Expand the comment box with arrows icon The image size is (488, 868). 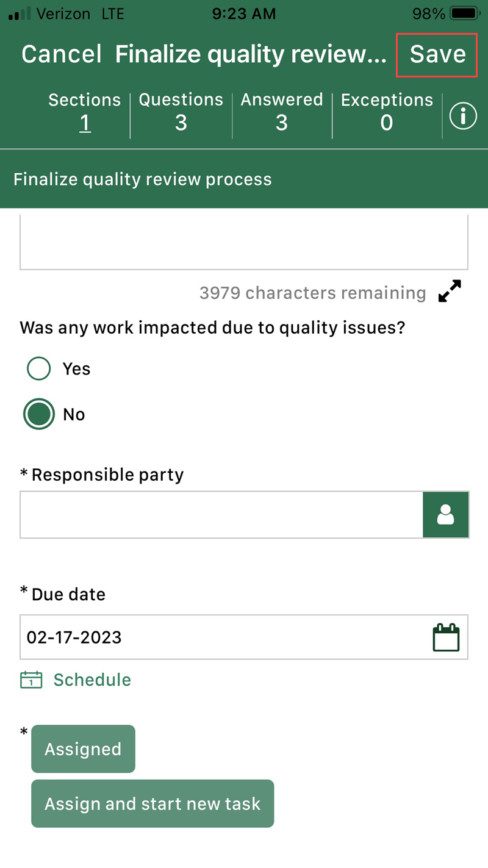[450, 292]
